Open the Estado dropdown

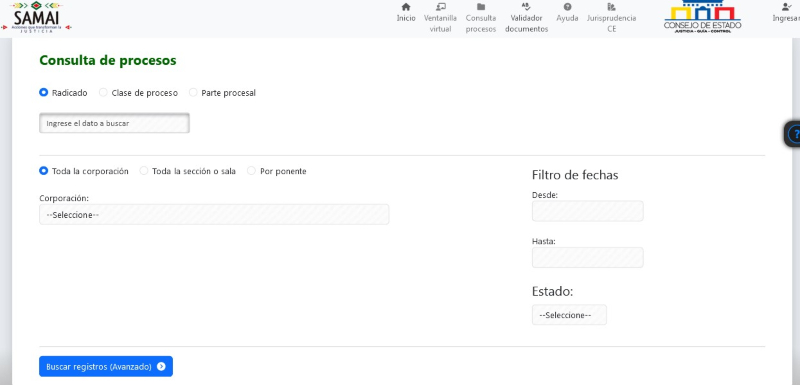click(x=569, y=315)
